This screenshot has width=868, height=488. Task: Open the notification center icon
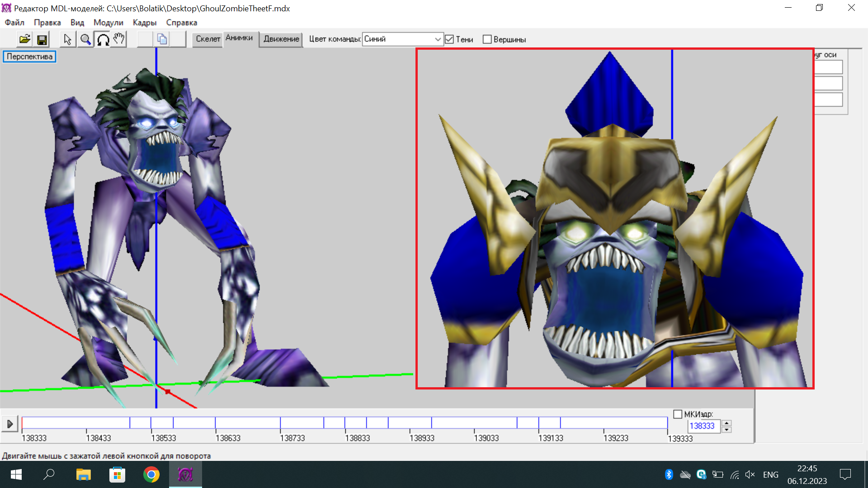pos(845,474)
